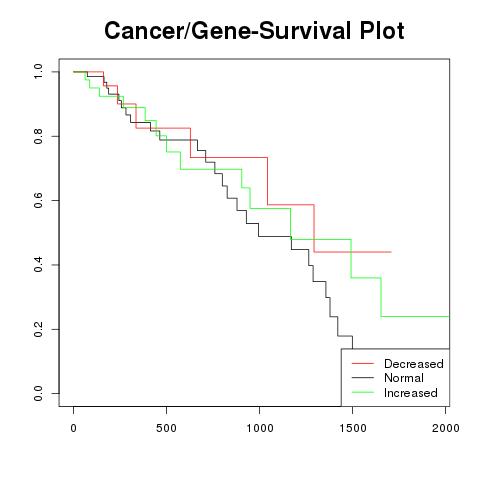The image size is (480, 480).
Task: Click the 1000 x-axis tick label
Action: (x=259, y=428)
